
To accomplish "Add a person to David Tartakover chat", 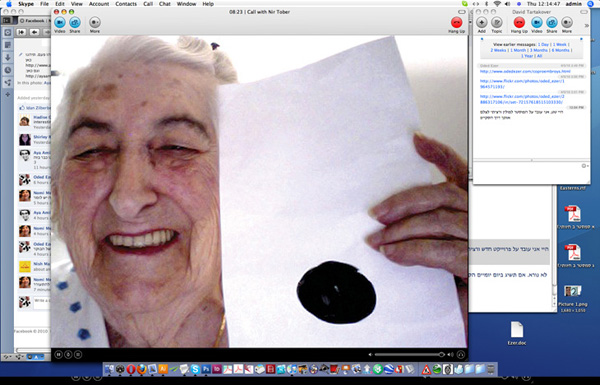I will click(x=481, y=23).
